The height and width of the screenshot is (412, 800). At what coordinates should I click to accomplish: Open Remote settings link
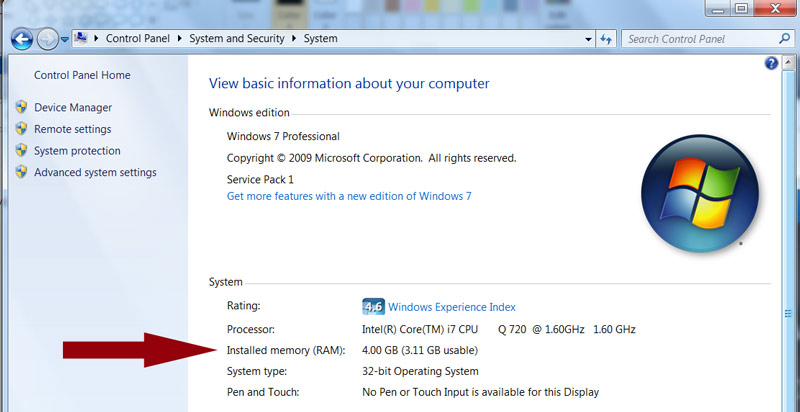click(72, 129)
